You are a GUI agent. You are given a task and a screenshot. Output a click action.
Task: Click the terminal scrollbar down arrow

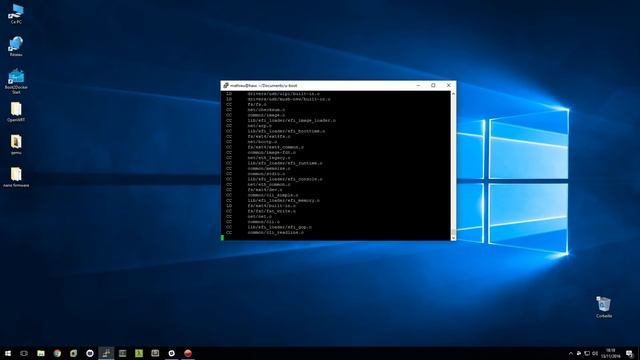[453, 238]
